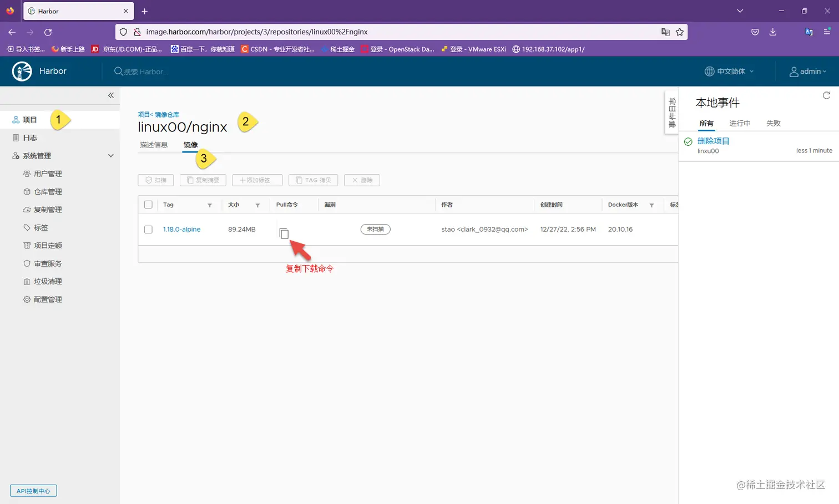Open the Pocket save icon
The height and width of the screenshot is (504, 839).
tap(755, 32)
